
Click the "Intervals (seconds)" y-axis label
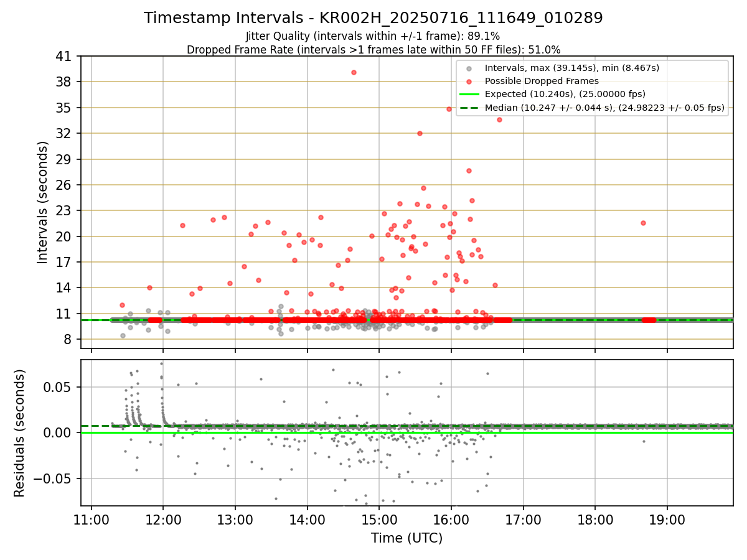pos(42,202)
